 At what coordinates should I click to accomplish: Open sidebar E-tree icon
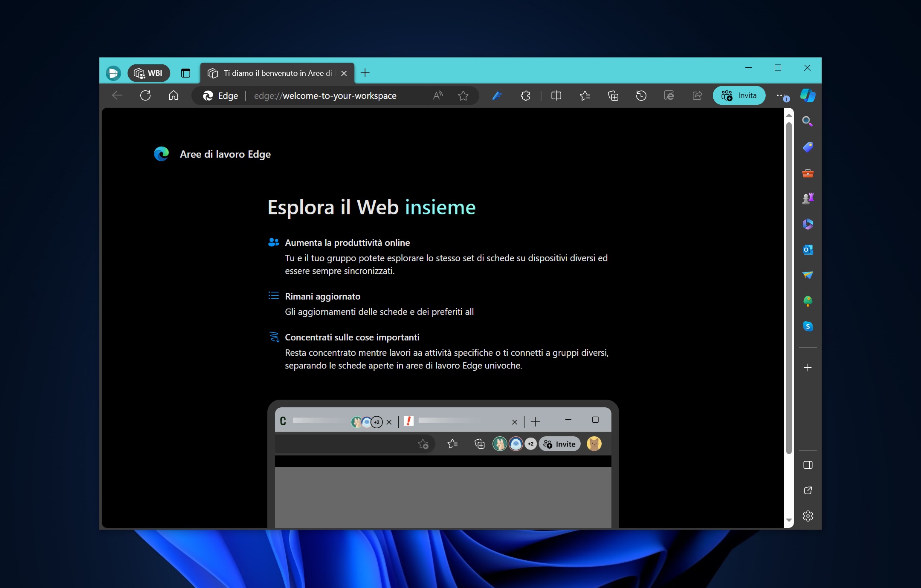click(808, 301)
